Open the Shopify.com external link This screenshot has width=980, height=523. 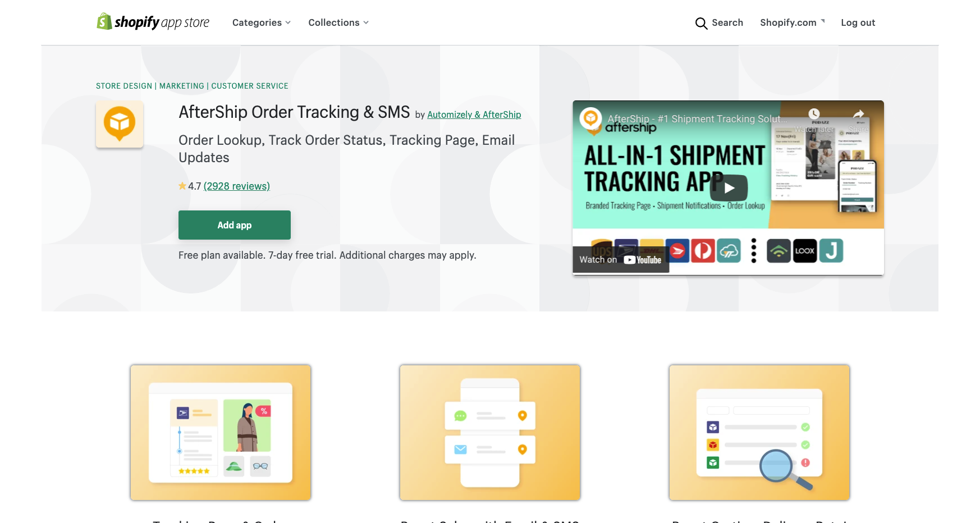[792, 22]
